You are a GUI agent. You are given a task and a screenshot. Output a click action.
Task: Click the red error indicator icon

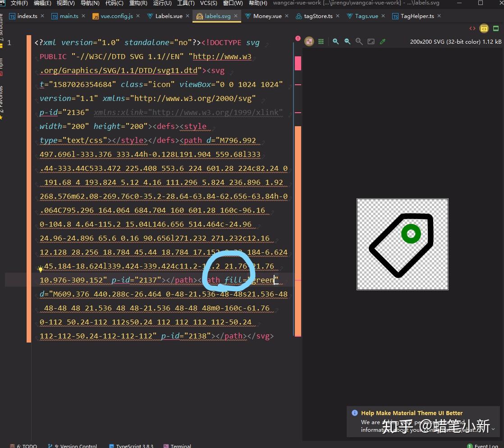click(x=298, y=38)
